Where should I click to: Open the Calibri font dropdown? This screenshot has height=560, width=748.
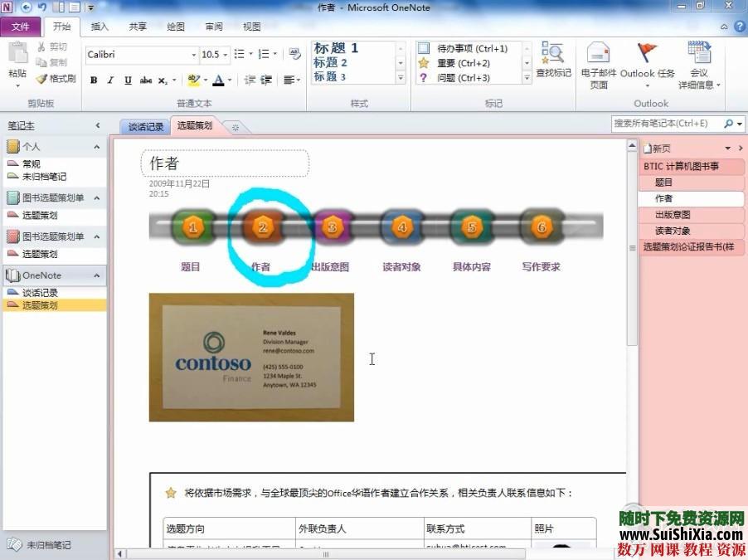[x=196, y=55]
